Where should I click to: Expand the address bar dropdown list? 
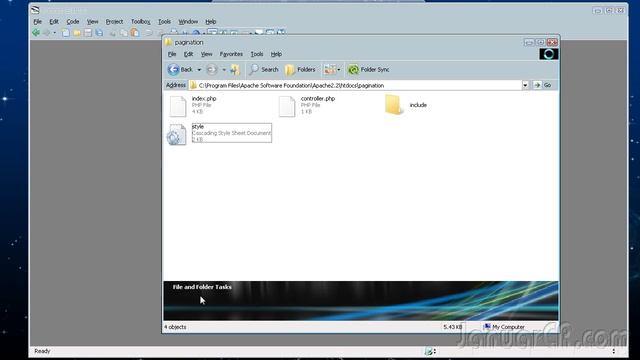point(525,85)
